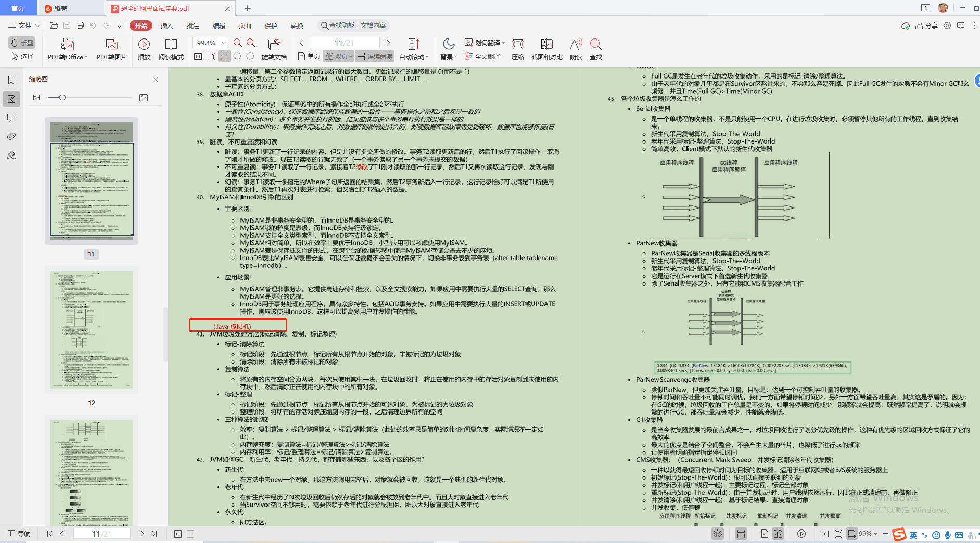
Task: Switch to single page view (单页)
Action: pyautogui.click(x=309, y=56)
